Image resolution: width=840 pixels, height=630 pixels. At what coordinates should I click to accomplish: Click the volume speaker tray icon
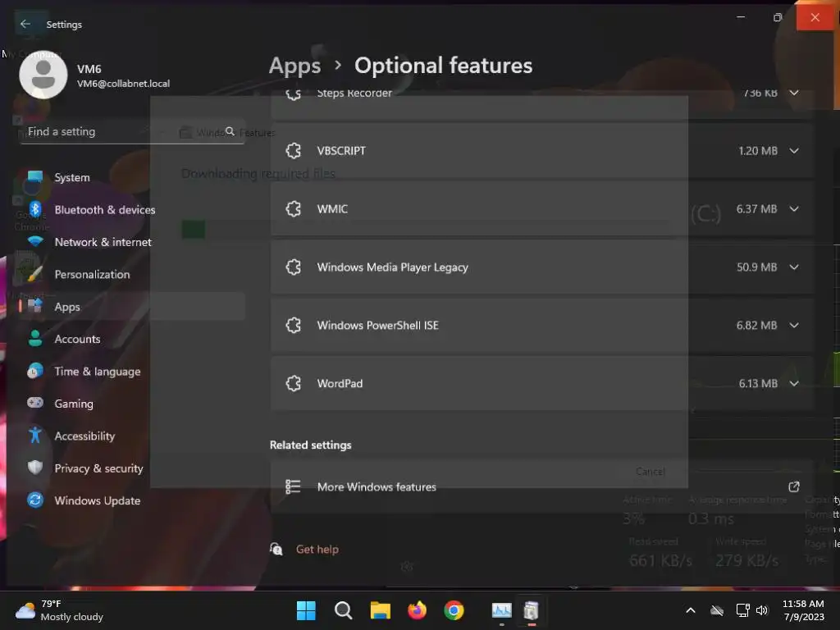pyautogui.click(x=762, y=610)
